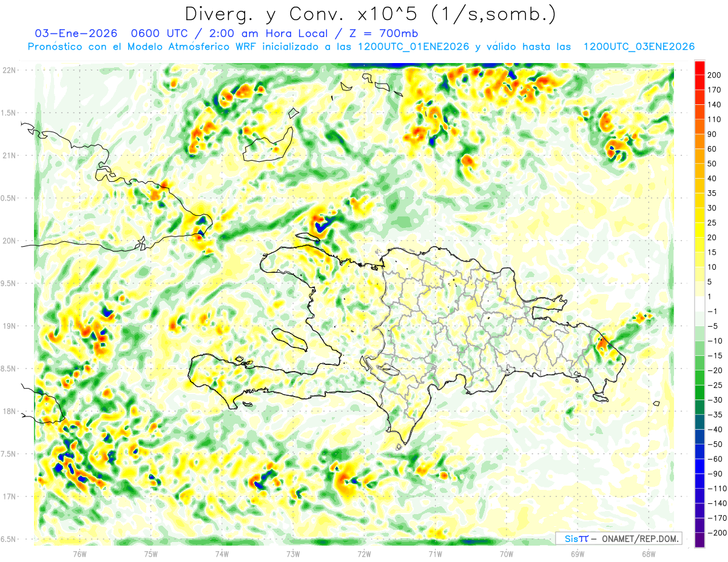Click the '-200' color scale value
The height and width of the screenshot is (562, 728).
pos(716,533)
